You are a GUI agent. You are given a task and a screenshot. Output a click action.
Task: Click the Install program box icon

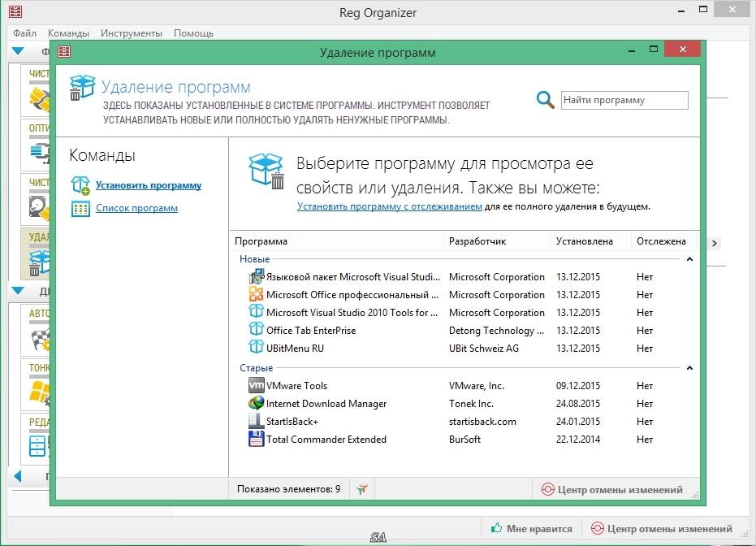tap(80, 185)
